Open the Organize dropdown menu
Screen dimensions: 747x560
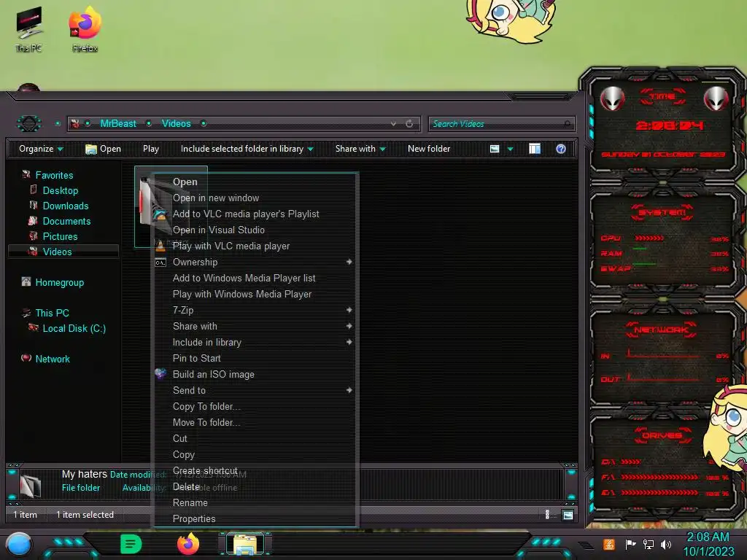[x=41, y=149]
